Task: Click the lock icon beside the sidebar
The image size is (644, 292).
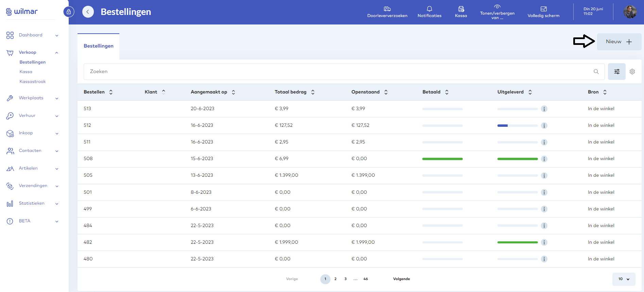Action: 69,12
